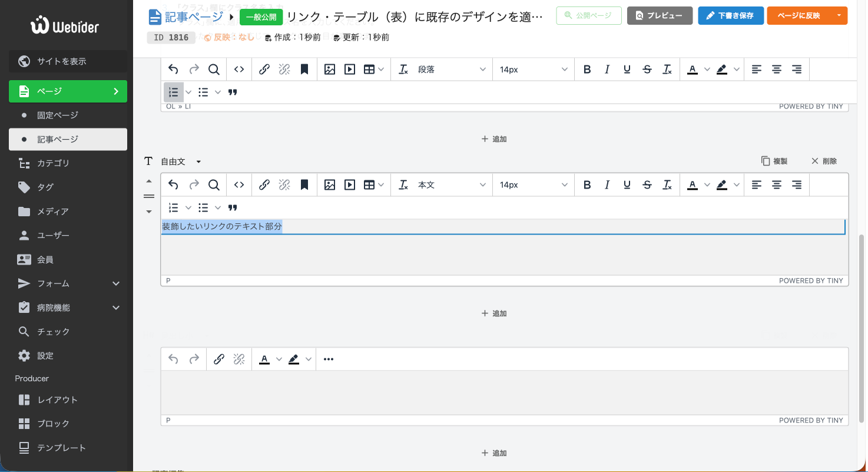Open the source code view

coord(238,184)
